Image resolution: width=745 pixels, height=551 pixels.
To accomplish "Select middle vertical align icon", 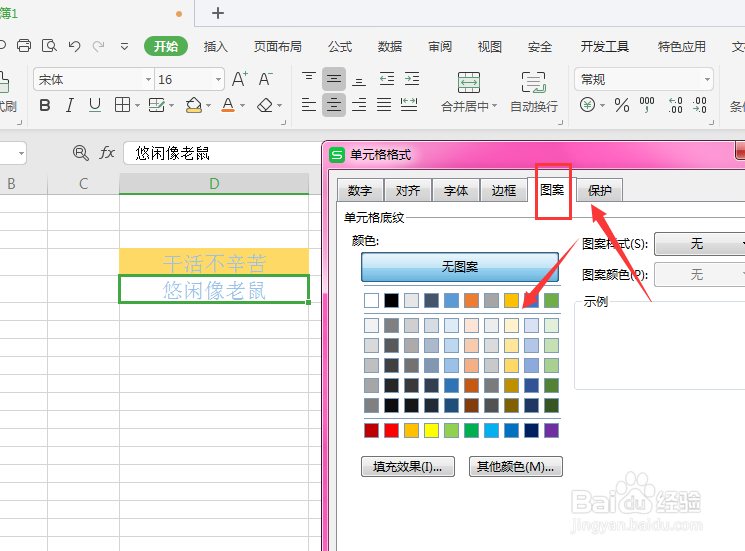I will (334, 79).
